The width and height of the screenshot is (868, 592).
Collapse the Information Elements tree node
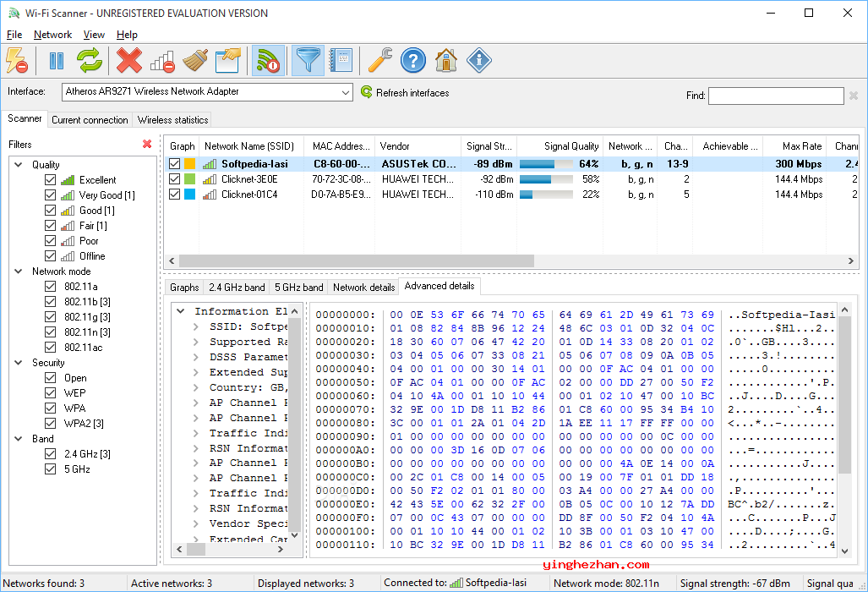coord(181,311)
